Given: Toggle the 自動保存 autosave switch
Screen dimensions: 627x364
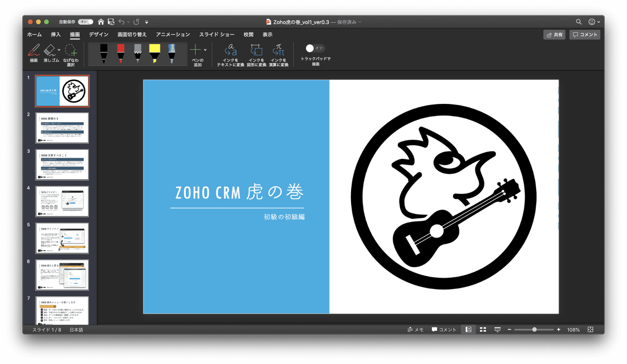Looking at the screenshot, I should pos(85,22).
